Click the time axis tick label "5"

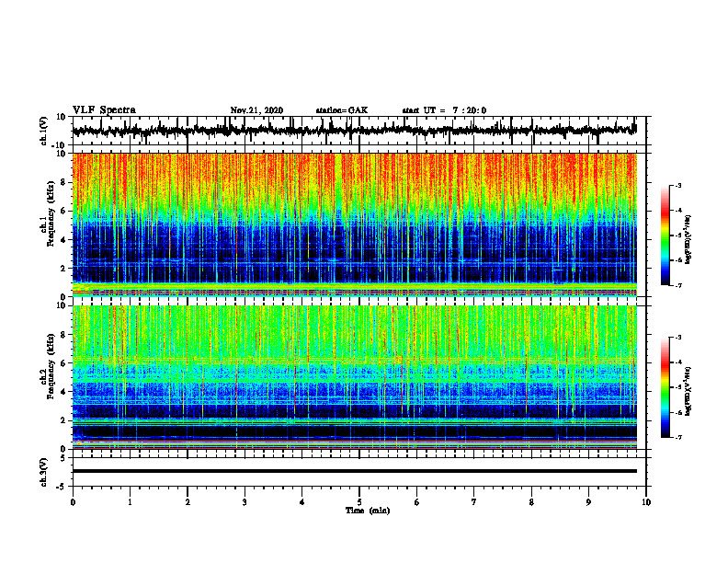pos(359,502)
